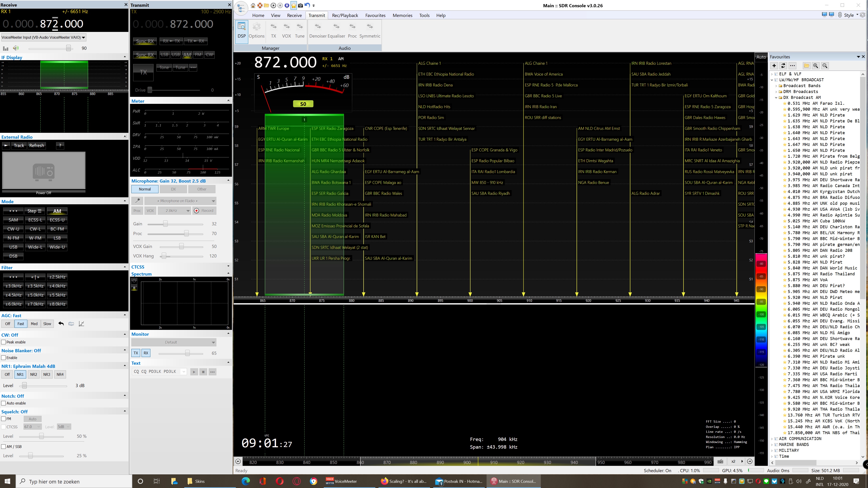This screenshot has width=868, height=488.
Task: Open VoiceMeeter from the taskbar
Action: (341, 481)
